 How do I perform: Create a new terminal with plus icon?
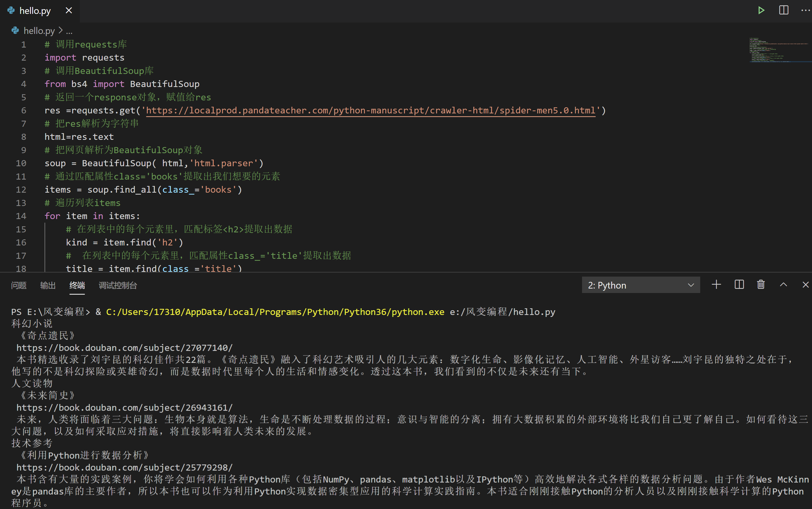click(716, 285)
